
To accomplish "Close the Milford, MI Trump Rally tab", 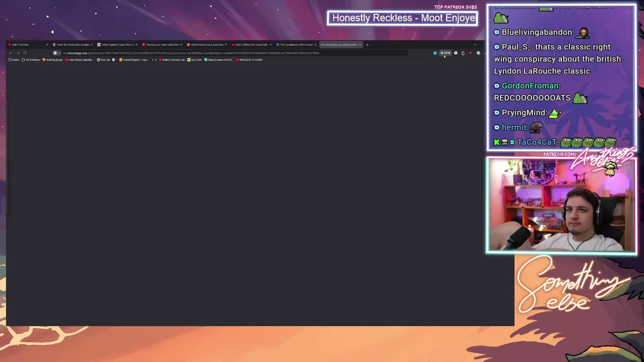I will tap(270, 45).
